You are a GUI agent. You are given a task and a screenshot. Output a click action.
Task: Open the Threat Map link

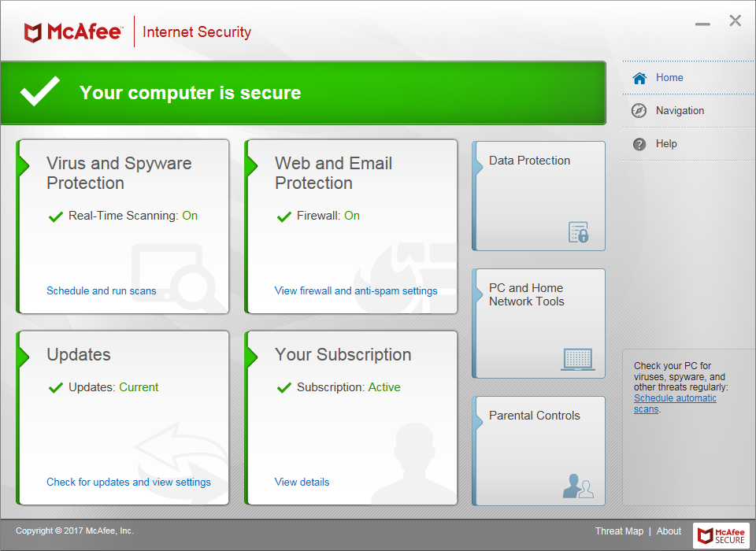tap(619, 531)
